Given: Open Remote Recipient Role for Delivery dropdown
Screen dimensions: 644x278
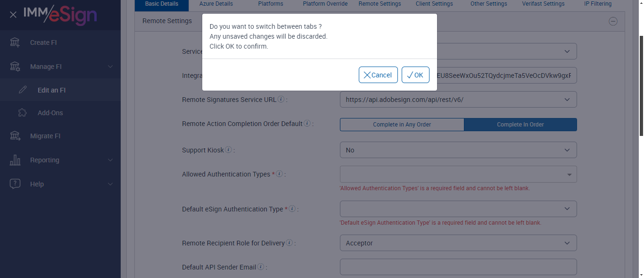Looking at the screenshot, I should (x=458, y=243).
